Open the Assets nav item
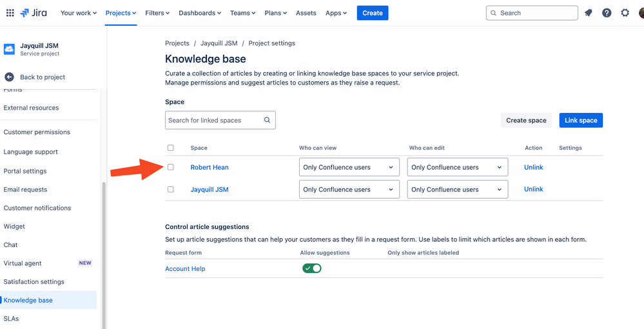Viewport: 644px width, 329px height. (x=306, y=13)
